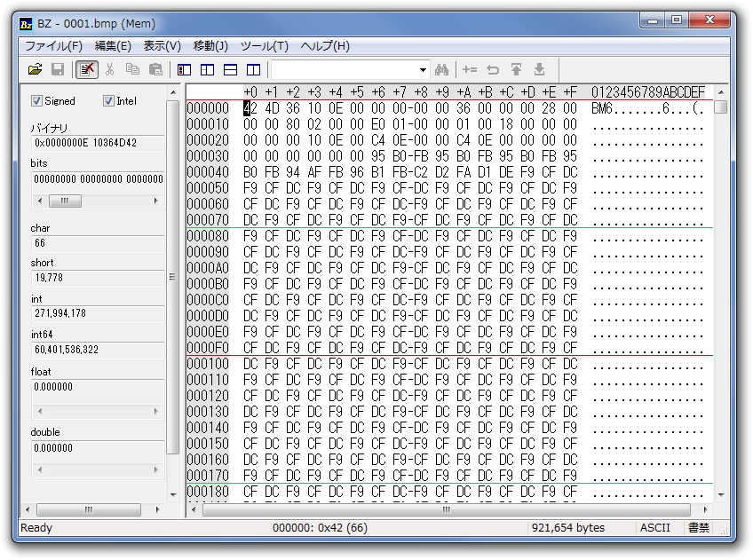753x560 pixels.
Task: Click the hex view horizontal scrollbar thumb
Action: click(447, 509)
